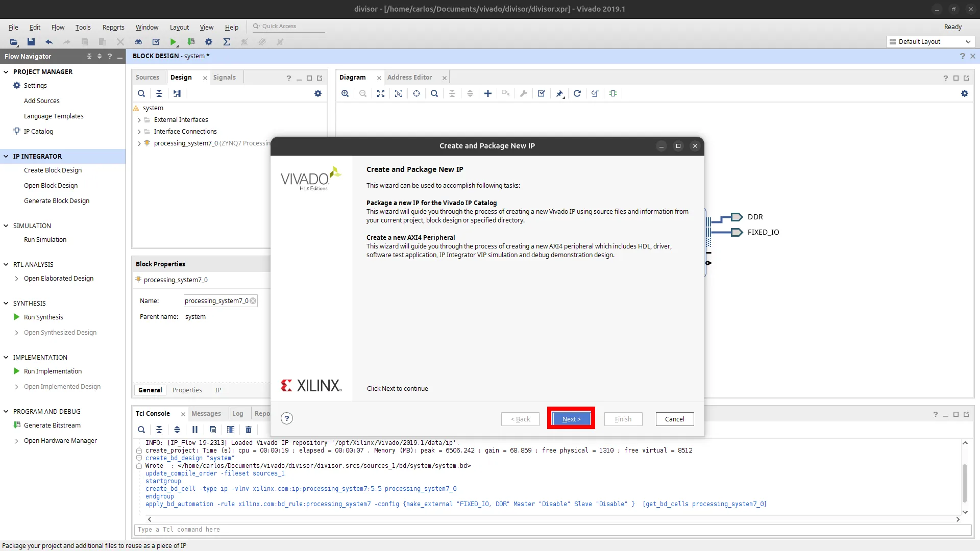The height and width of the screenshot is (551, 980).
Task: Expand Open Elaborated Design entry
Action: pos(16,279)
